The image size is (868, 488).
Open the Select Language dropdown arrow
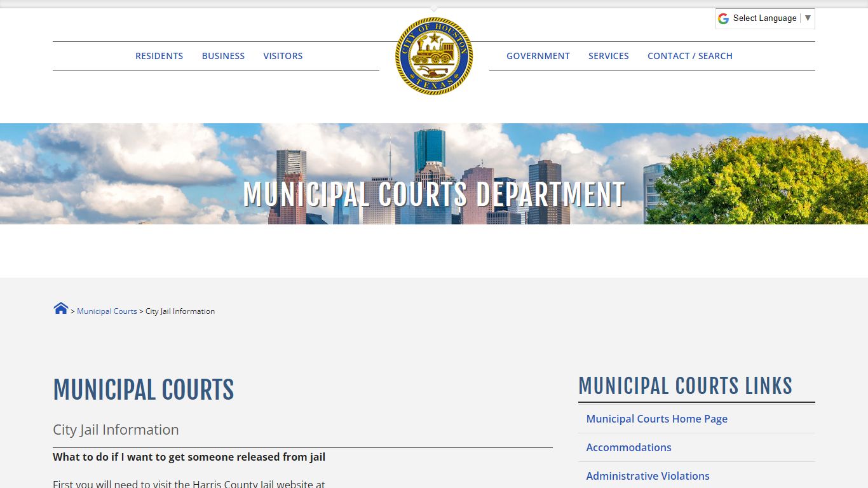click(x=808, y=18)
